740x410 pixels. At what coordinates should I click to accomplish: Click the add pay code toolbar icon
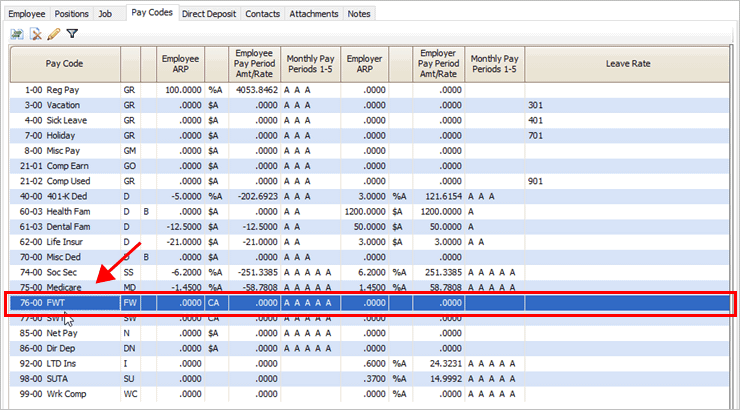(x=18, y=33)
